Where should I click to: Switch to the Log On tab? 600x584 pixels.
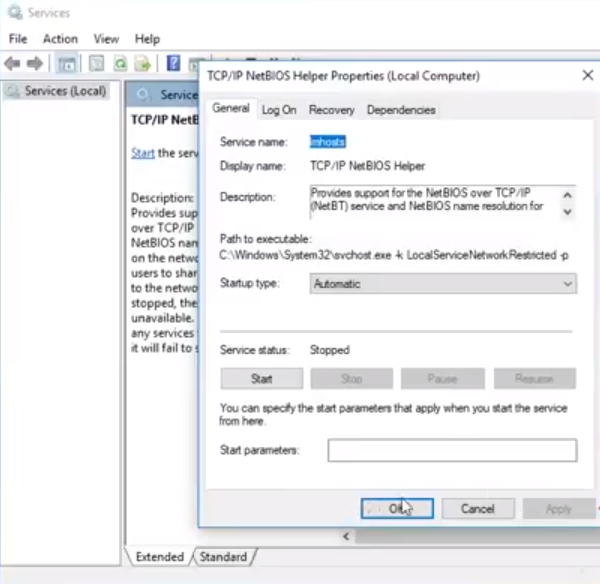pyautogui.click(x=279, y=110)
